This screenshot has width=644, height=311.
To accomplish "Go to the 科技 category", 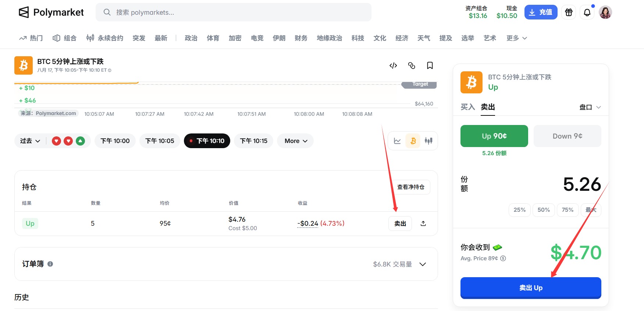I will [358, 38].
